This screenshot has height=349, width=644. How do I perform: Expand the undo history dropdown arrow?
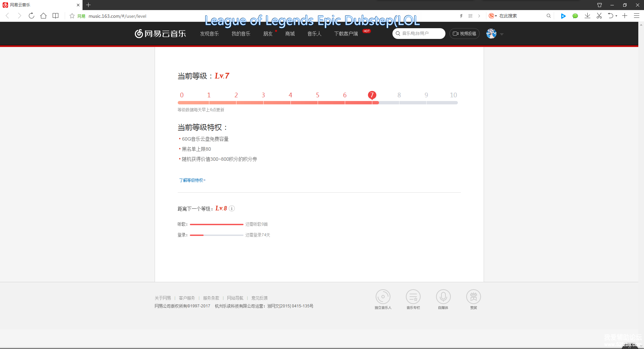[x=616, y=16]
